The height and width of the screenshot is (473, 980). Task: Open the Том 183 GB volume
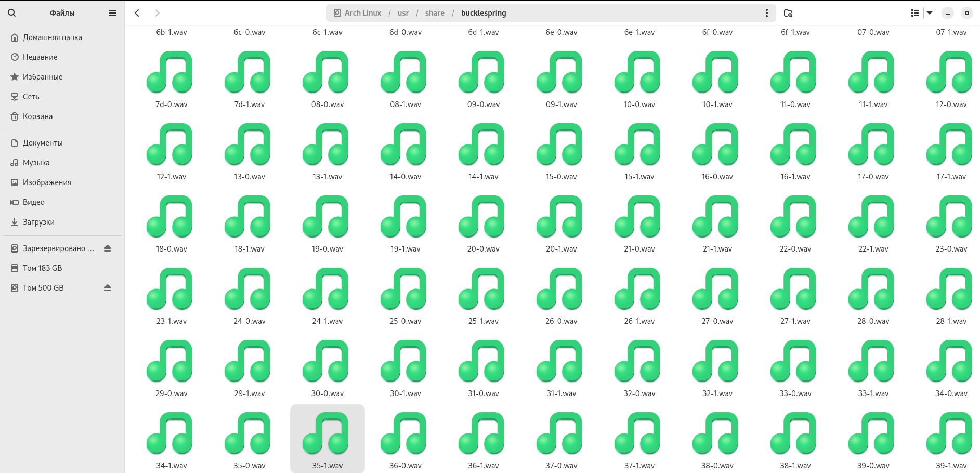click(42, 268)
